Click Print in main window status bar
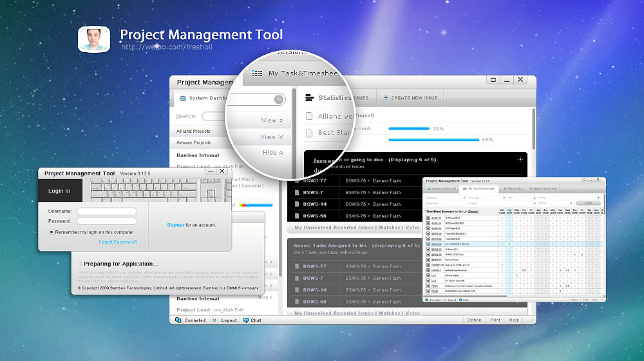644x361 pixels. pyautogui.click(x=495, y=320)
